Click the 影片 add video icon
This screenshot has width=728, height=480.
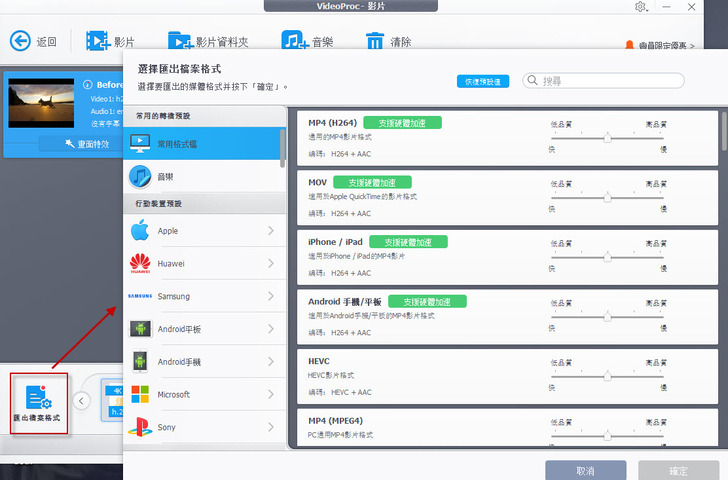(x=97, y=41)
